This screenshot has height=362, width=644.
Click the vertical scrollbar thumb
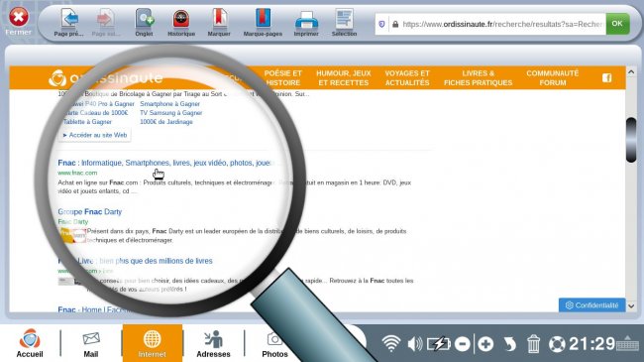click(631, 140)
